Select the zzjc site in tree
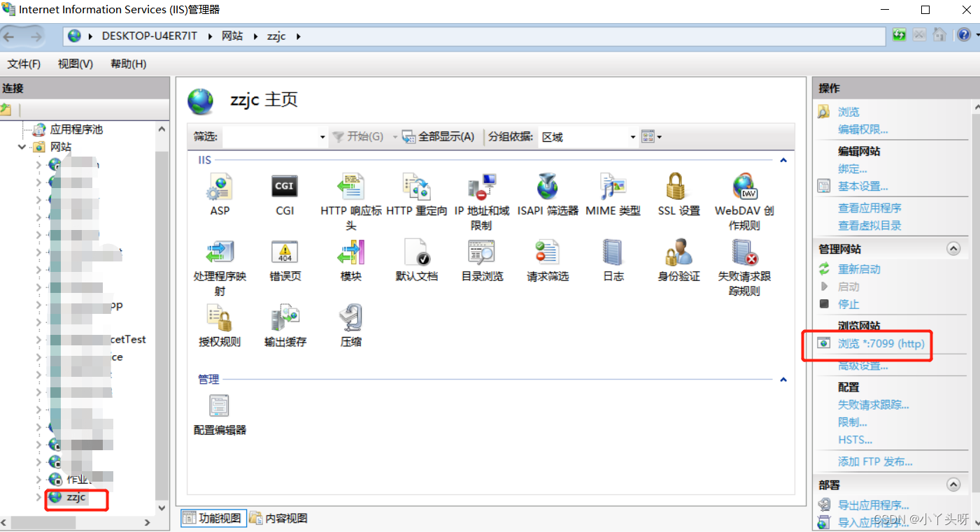This screenshot has width=980, height=532. [x=76, y=497]
